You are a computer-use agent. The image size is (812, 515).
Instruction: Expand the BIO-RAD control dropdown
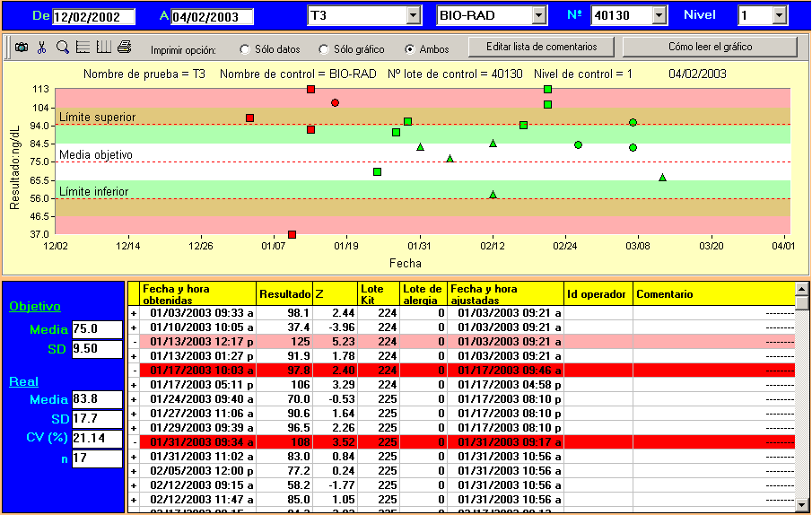coord(538,15)
